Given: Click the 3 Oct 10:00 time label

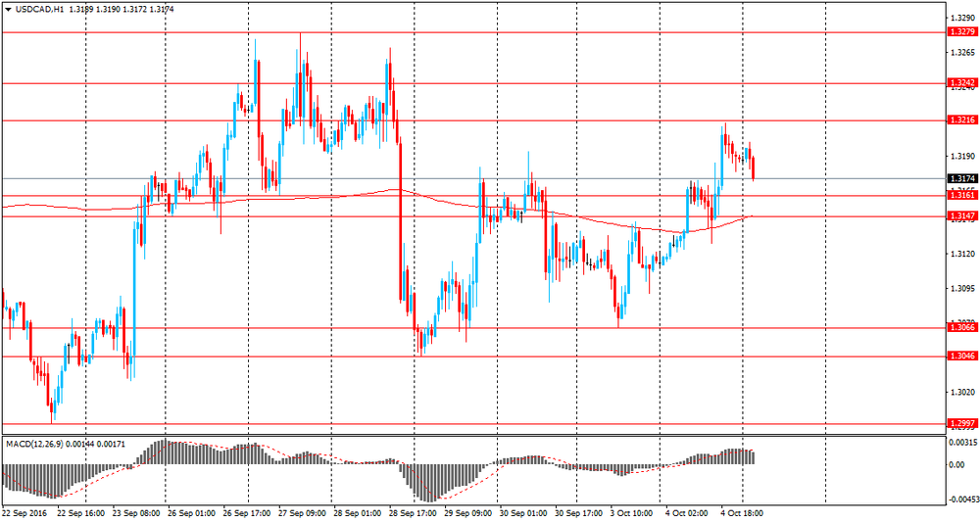Looking at the screenshot, I should [631, 513].
